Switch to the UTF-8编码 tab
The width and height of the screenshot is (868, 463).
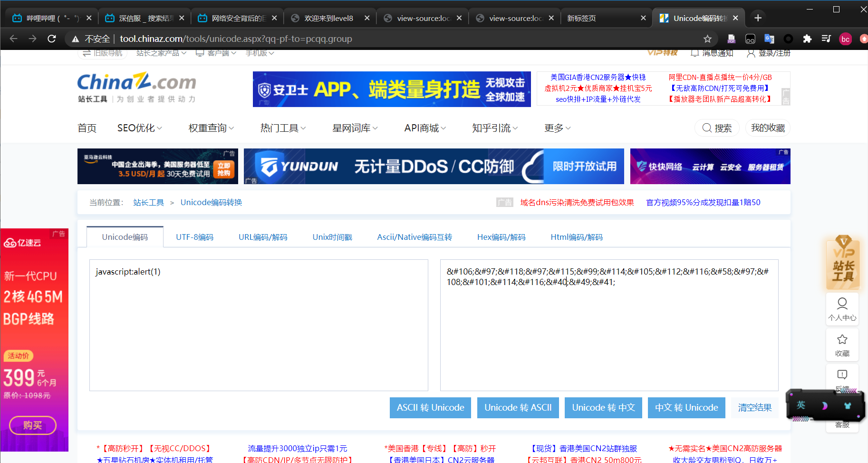point(194,237)
